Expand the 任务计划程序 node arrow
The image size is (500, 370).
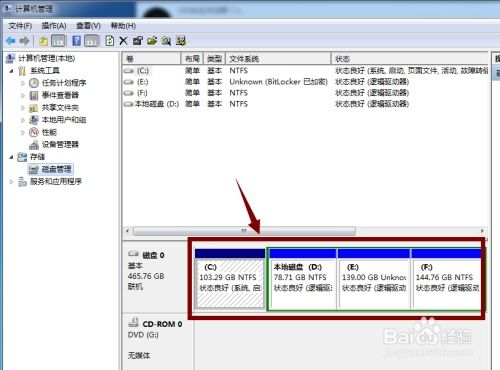[x=23, y=83]
